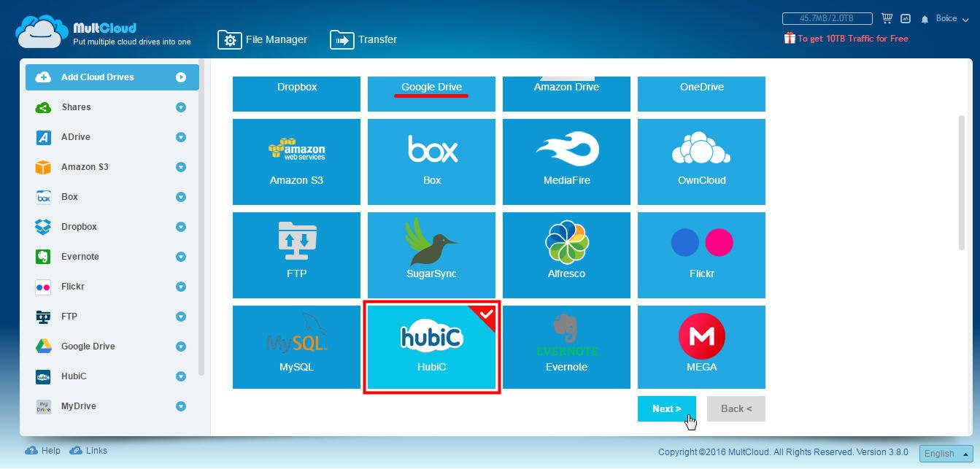
Task: Choose Dropbox tile at top
Action: [296, 94]
